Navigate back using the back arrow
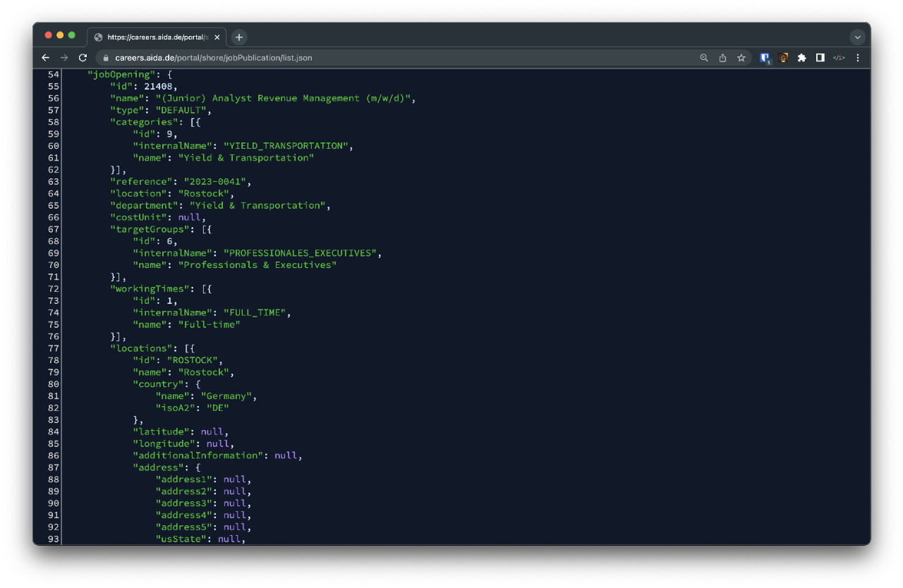This screenshot has width=903, height=588. (45, 57)
